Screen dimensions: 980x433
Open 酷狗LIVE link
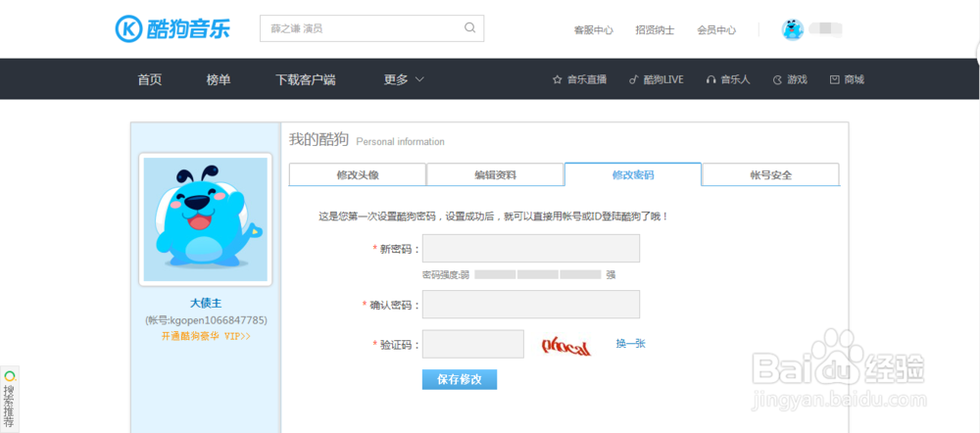click(x=663, y=80)
